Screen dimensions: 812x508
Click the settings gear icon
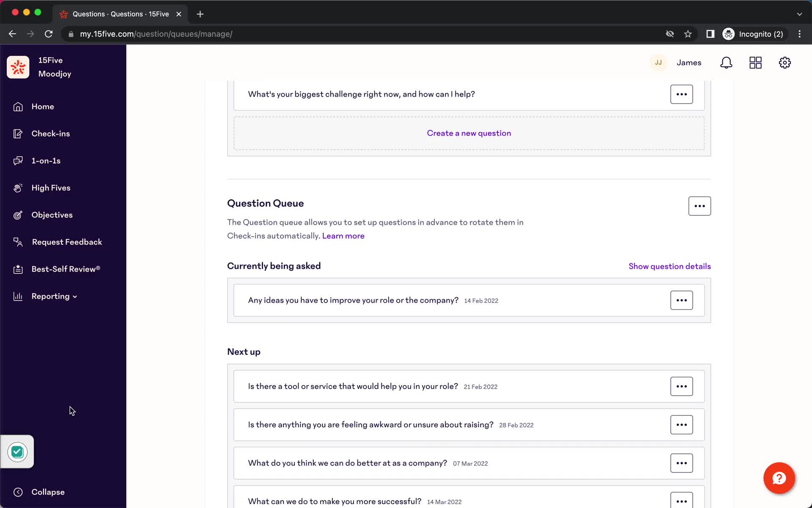[785, 63]
